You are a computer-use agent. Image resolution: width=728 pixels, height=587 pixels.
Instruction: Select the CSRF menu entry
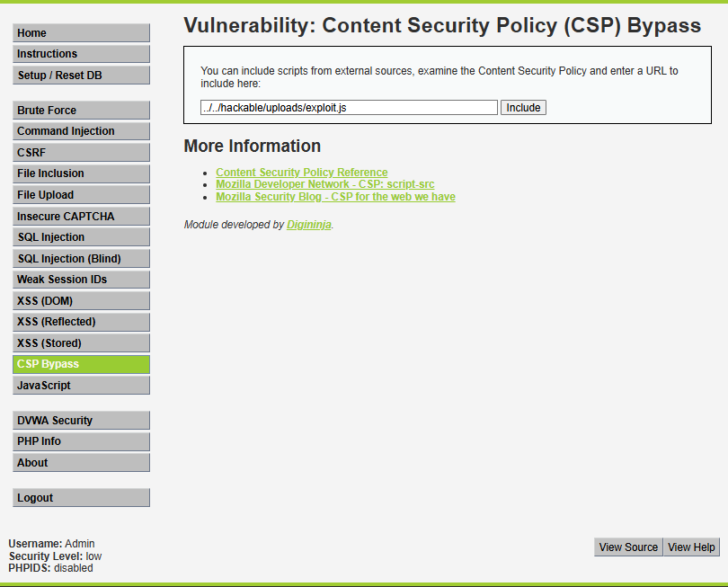point(81,153)
